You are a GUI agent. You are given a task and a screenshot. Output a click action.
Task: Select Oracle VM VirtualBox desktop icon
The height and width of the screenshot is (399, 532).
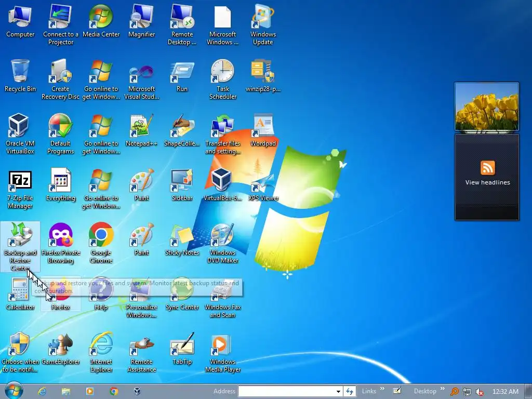tap(20, 134)
